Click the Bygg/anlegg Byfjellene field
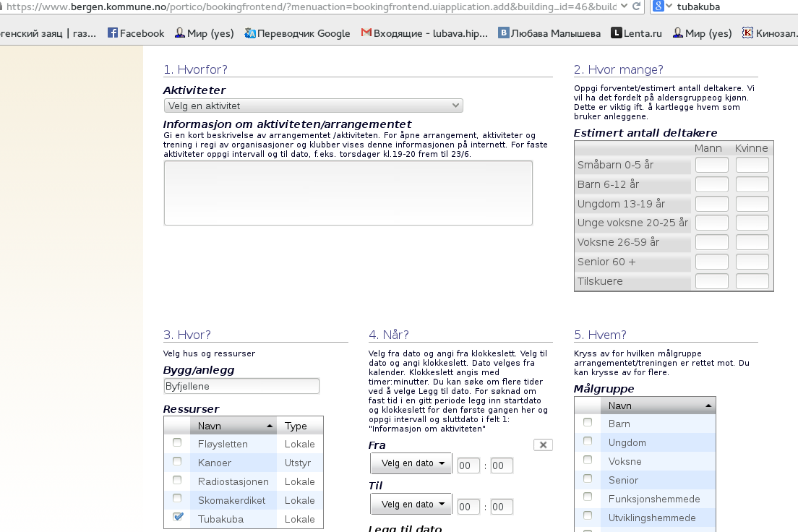The height and width of the screenshot is (532, 798). point(241,387)
